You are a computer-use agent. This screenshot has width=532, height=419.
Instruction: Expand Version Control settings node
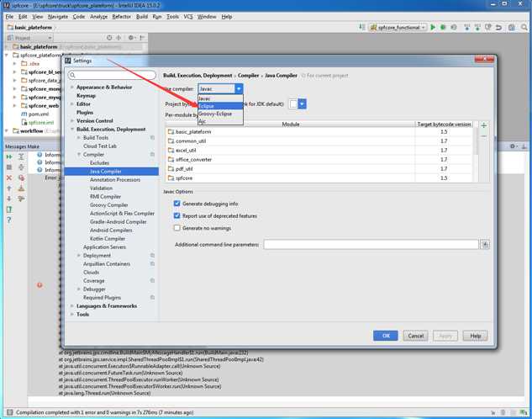pyautogui.click(x=72, y=121)
